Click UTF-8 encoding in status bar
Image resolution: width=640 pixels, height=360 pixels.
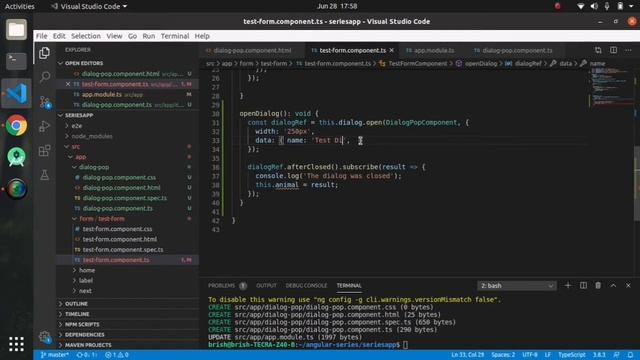point(530,355)
